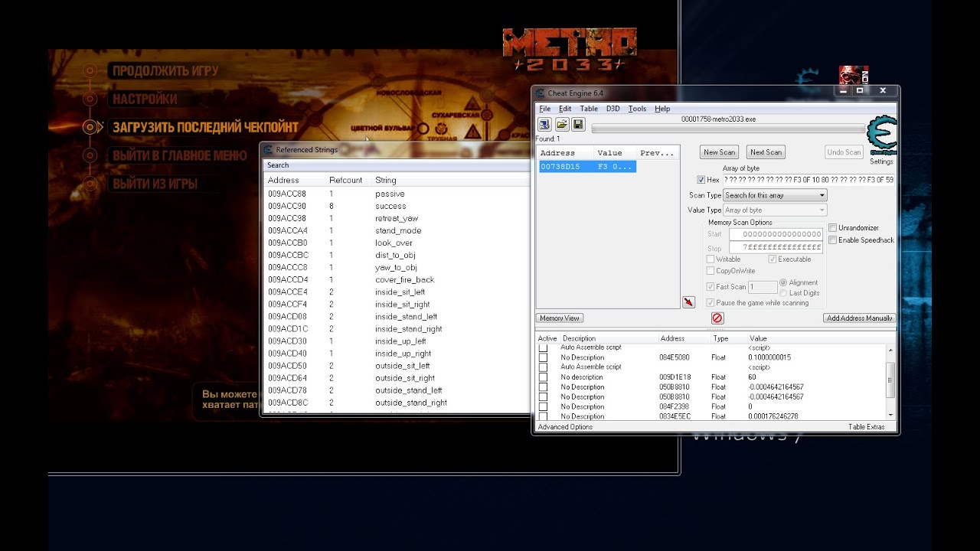Click the Cheat Engine title bar icon

(541, 93)
